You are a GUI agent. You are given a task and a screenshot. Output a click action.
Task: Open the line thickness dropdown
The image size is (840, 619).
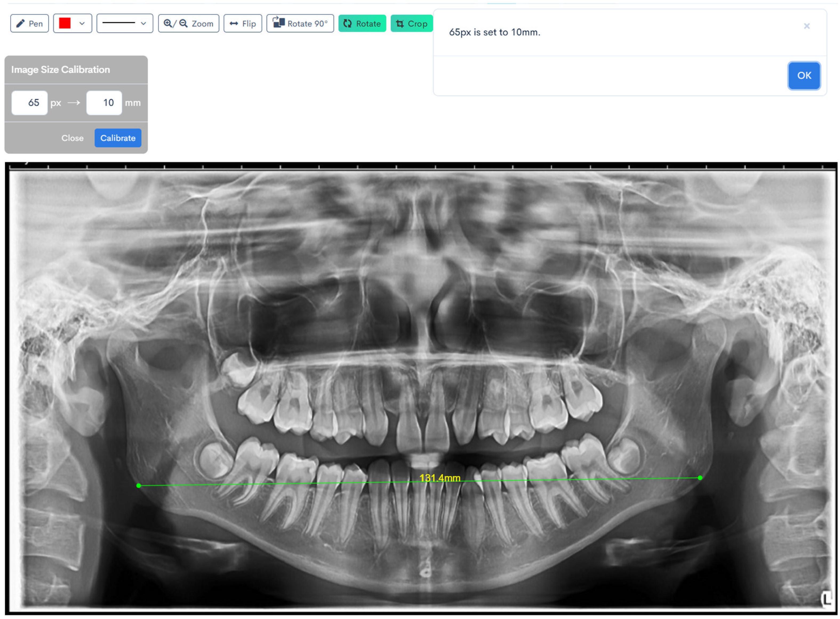point(125,24)
